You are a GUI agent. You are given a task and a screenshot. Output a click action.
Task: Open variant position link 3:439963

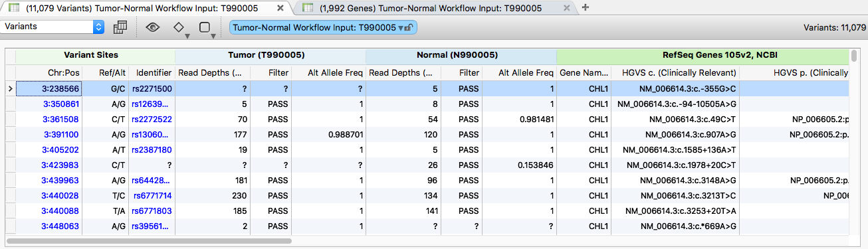[60, 180]
